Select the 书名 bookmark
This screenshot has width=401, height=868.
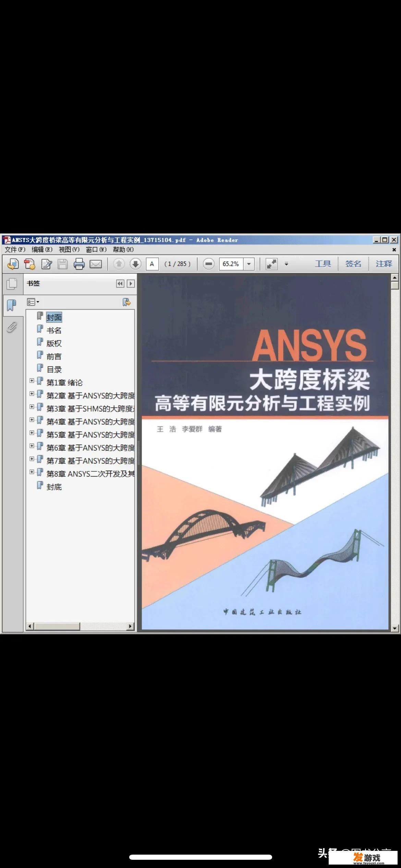[54, 330]
